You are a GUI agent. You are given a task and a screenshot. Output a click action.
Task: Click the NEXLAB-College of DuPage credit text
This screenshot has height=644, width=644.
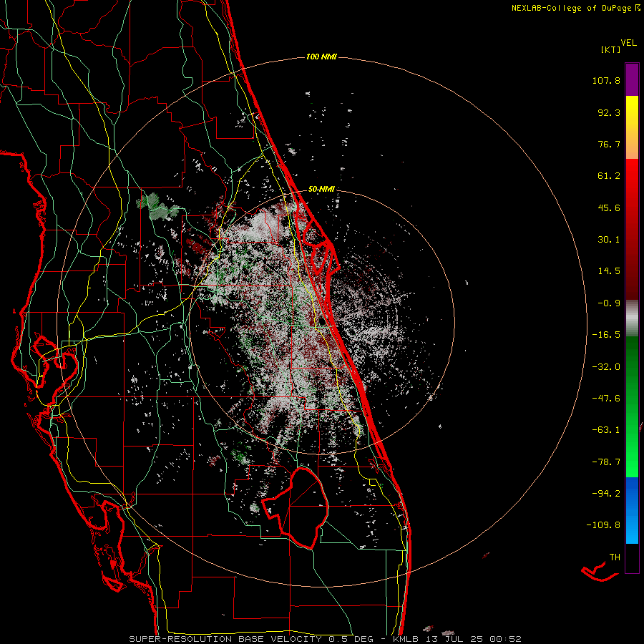[x=571, y=8]
